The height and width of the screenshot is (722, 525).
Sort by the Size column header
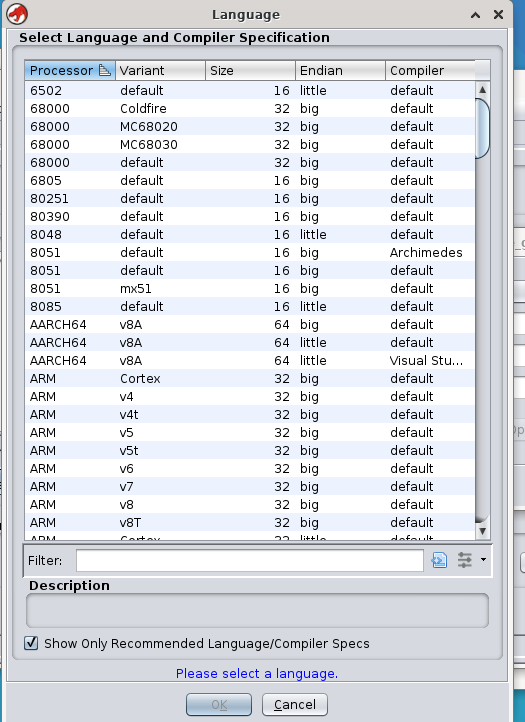pyautogui.click(x=250, y=70)
